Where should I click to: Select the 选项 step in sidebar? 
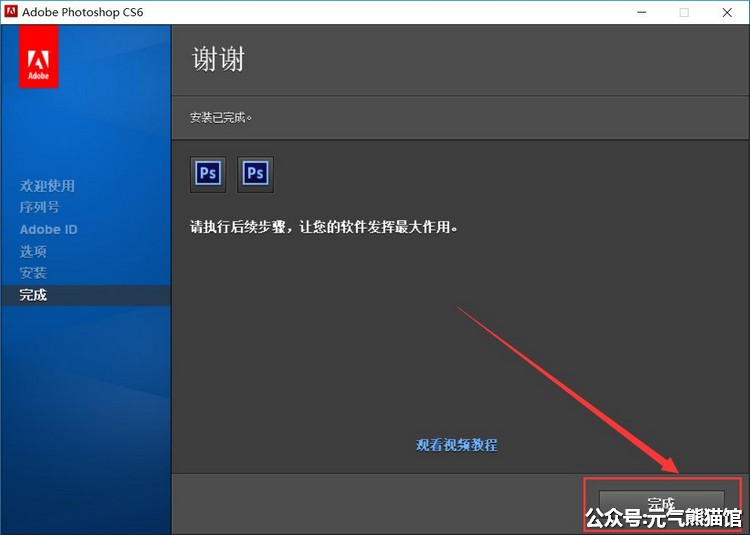pyautogui.click(x=33, y=251)
